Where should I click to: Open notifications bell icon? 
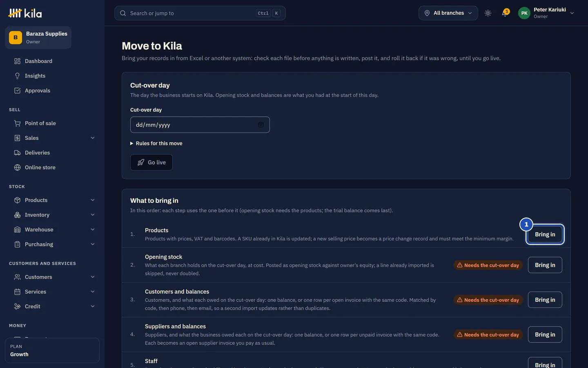[505, 13]
